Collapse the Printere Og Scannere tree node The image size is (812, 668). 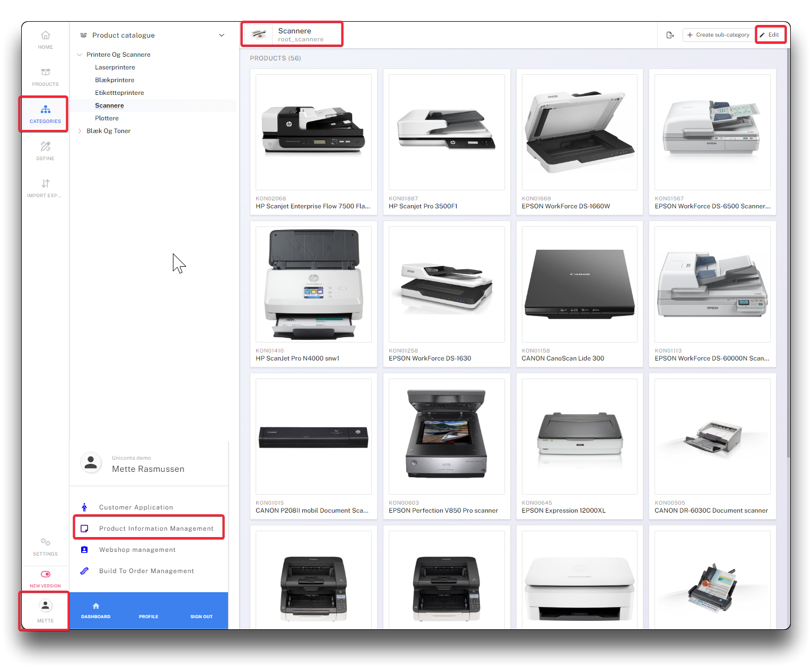pos(80,55)
